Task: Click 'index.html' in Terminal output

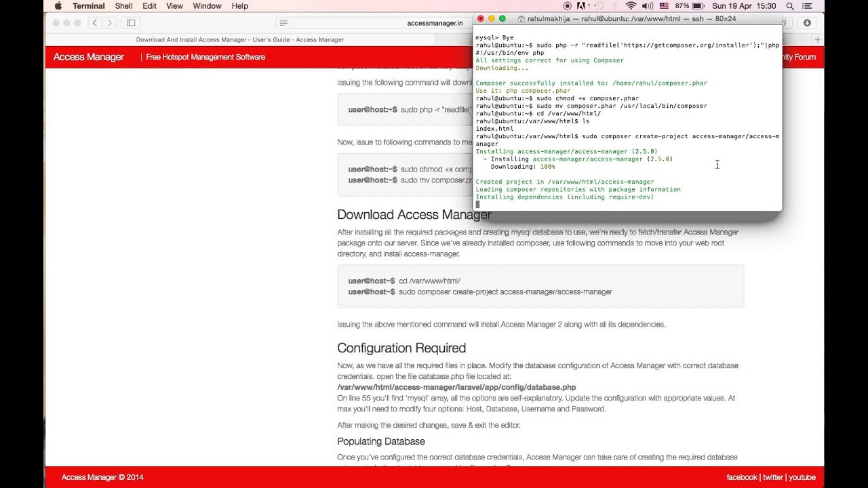Action: [494, 129]
